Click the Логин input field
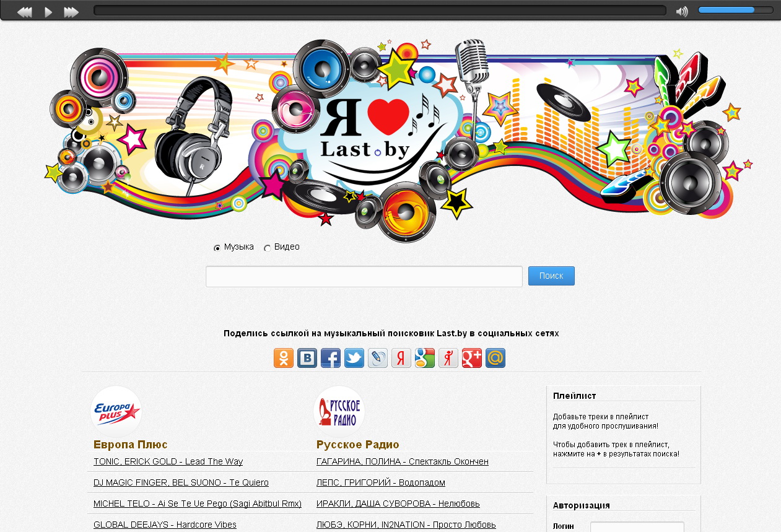781x532 pixels. tap(637, 527)
